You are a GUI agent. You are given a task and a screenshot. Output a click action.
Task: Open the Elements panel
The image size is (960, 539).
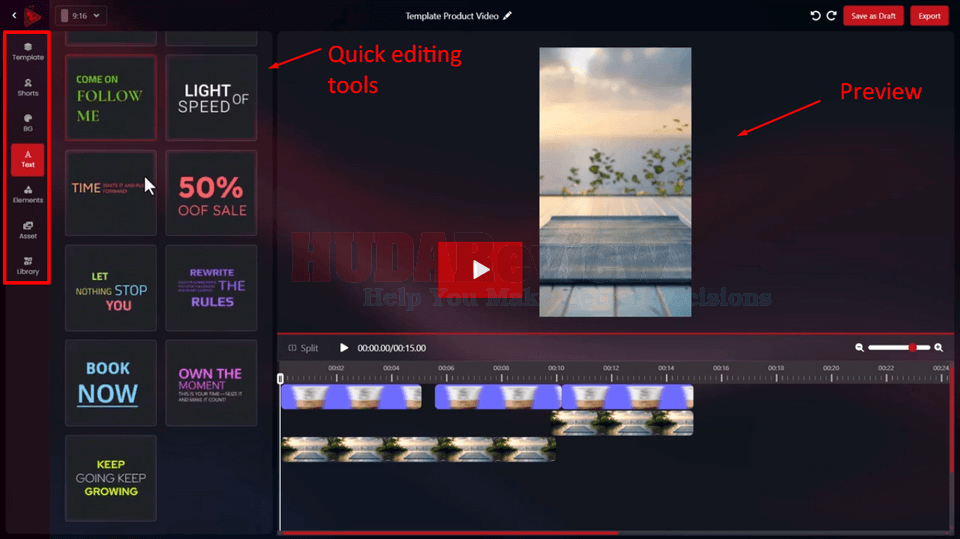28,194
